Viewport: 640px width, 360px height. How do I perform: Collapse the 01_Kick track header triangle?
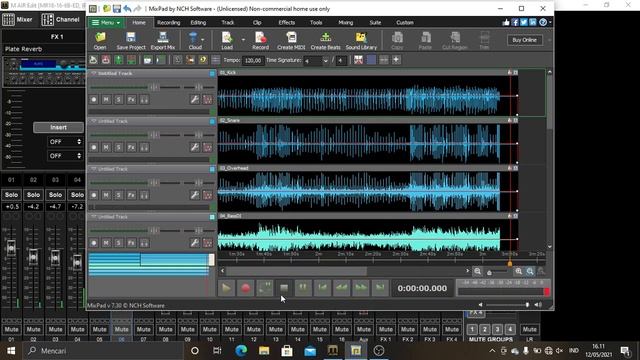[93, 73]
